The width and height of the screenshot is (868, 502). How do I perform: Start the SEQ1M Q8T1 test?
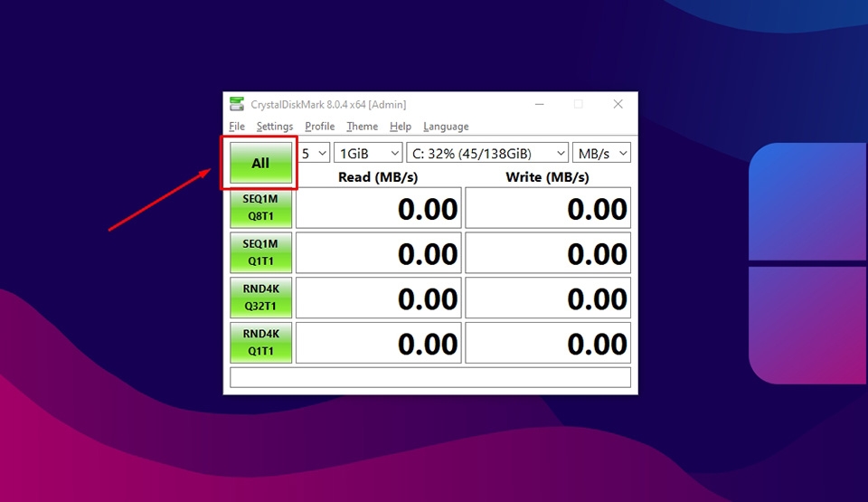pyautogui.click(x=260, y=208)
